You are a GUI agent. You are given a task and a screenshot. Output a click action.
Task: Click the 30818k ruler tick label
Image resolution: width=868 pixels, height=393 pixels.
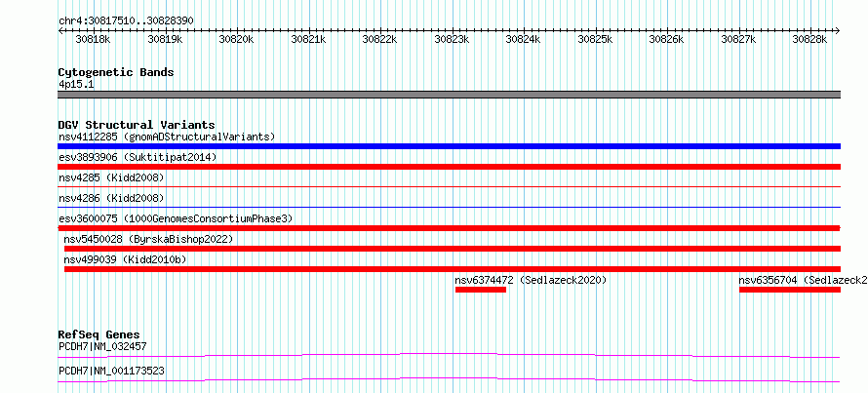[x=93, y=39]
